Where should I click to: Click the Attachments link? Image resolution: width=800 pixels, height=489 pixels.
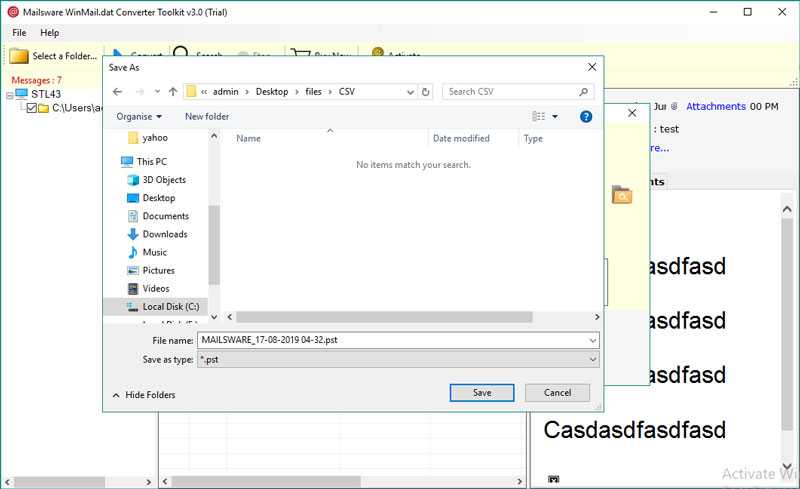coord(716,107)
